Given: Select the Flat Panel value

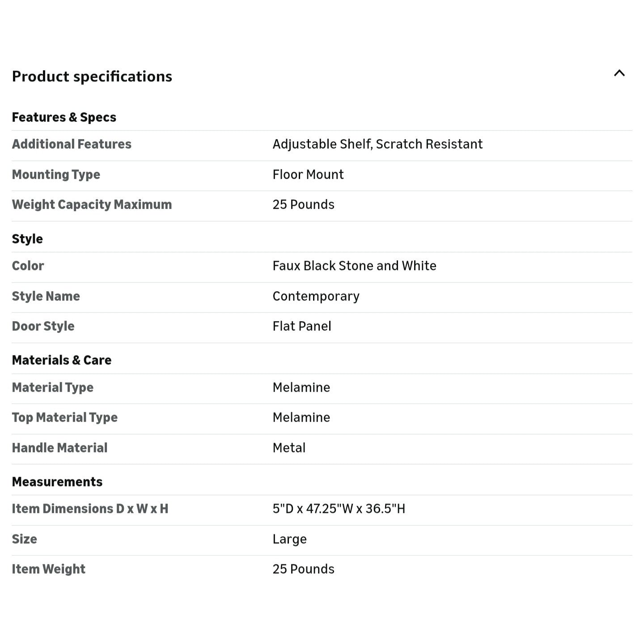Looking at the screenshot, I should coord(302,326).
